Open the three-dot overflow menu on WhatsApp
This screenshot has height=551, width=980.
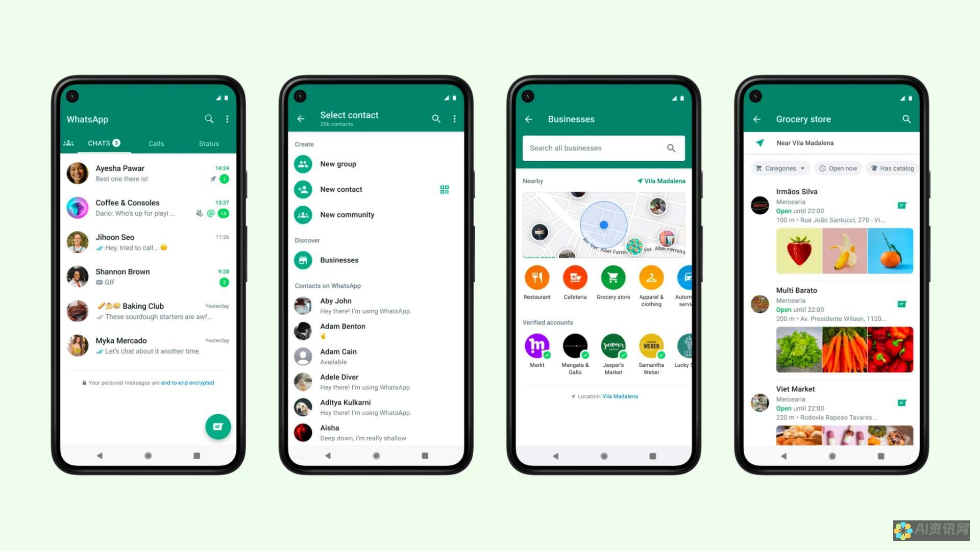point(228,120)
